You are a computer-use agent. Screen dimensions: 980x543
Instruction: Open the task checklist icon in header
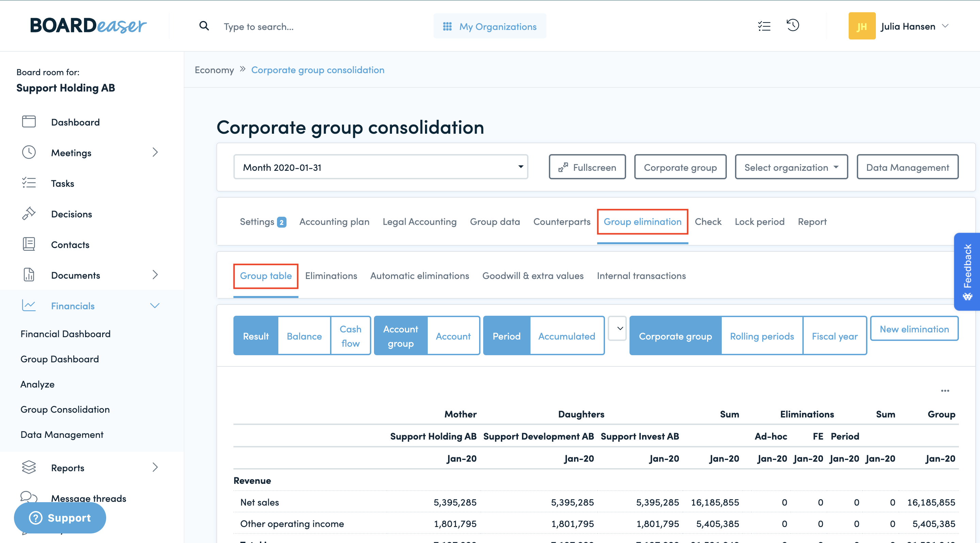[x=764, y=26]
